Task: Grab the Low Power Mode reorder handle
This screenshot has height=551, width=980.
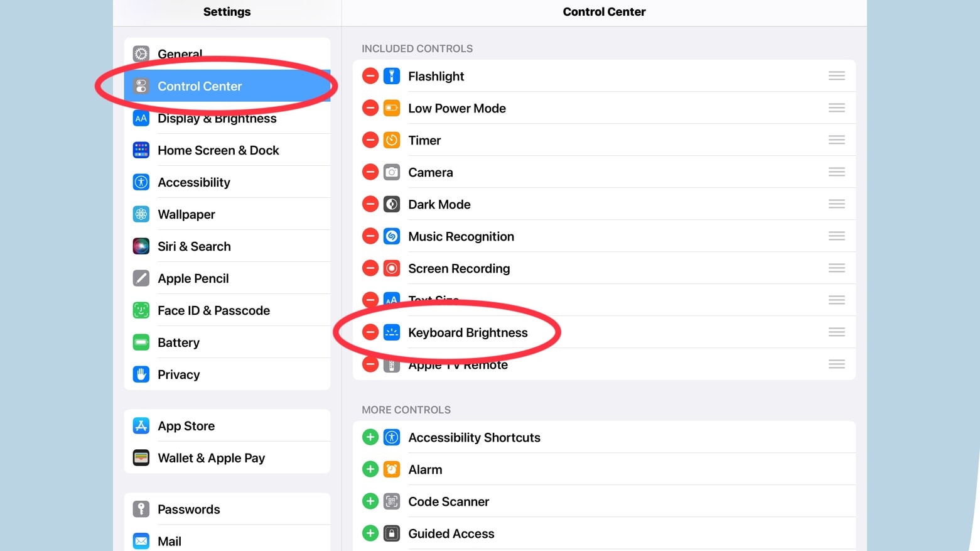Action: pos(836,109)
